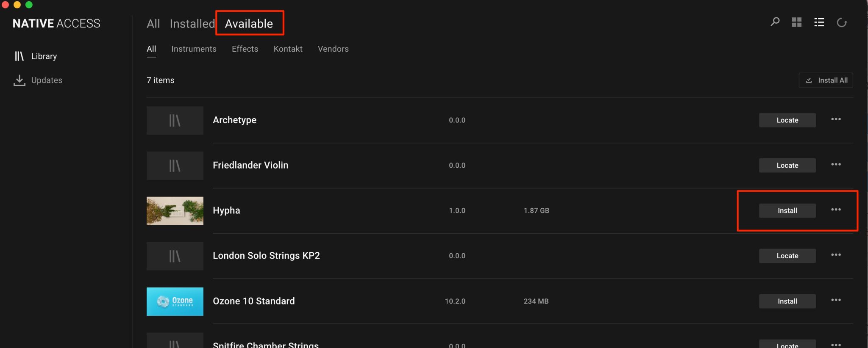Screen dimensions: 868x348
Task: Show the Kontakt category tab
Action: click(x=288, y=49)
